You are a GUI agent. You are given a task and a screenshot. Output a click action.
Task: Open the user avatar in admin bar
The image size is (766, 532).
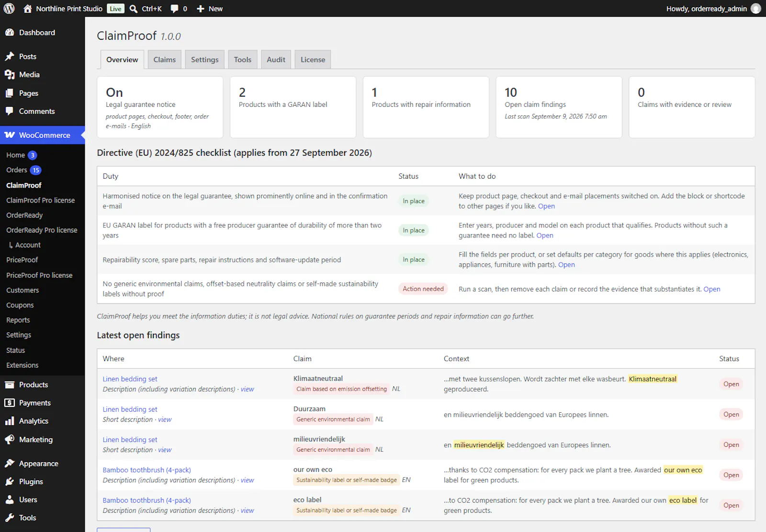click(x=756, y=9)
